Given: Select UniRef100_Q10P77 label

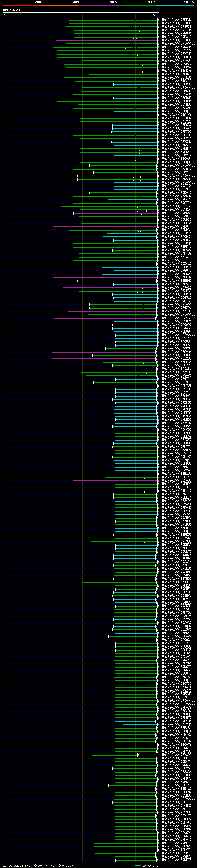Looking at the screenshot, I should (x=177, y=64).
